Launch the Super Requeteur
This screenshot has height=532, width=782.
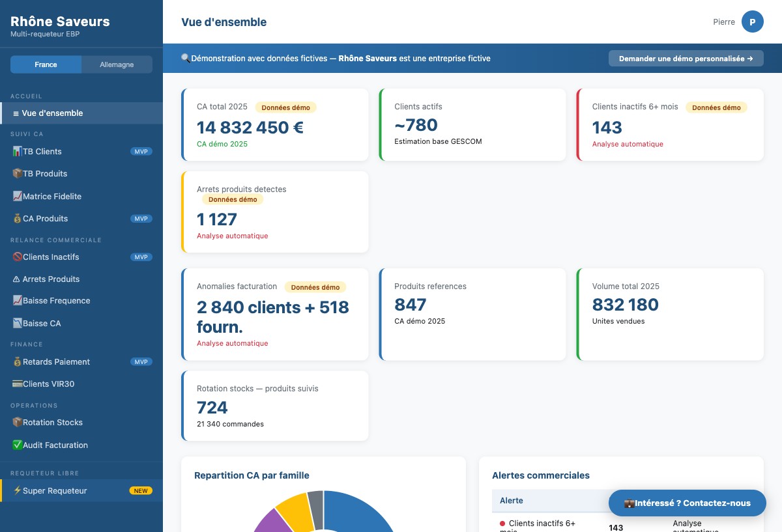click(x=81, y=490)
